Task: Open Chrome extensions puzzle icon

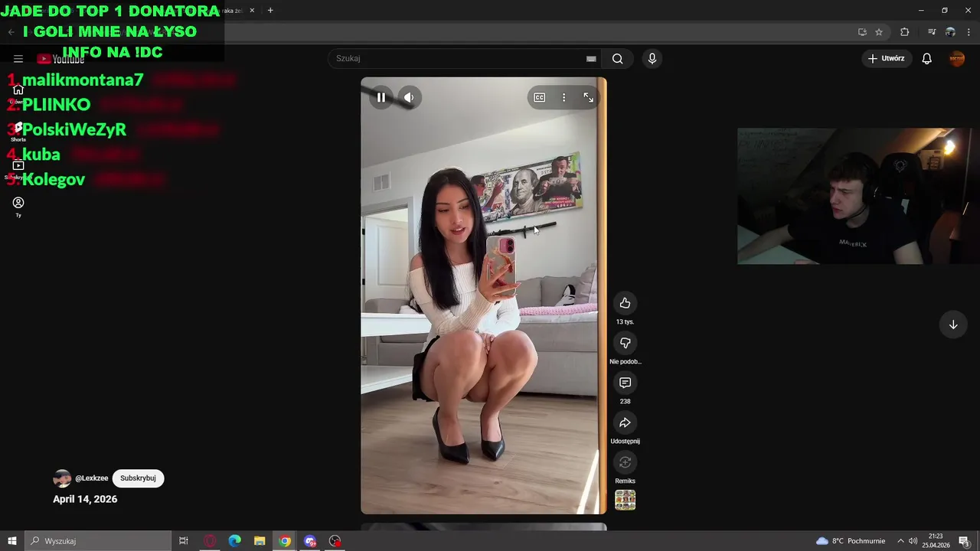Action: pos(905,32)
